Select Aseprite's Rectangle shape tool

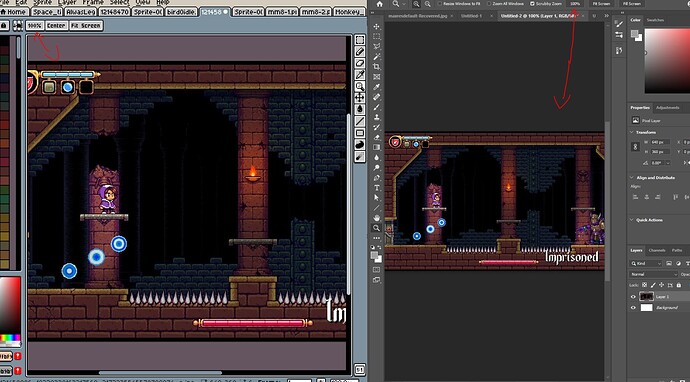[x=360, y=132]
